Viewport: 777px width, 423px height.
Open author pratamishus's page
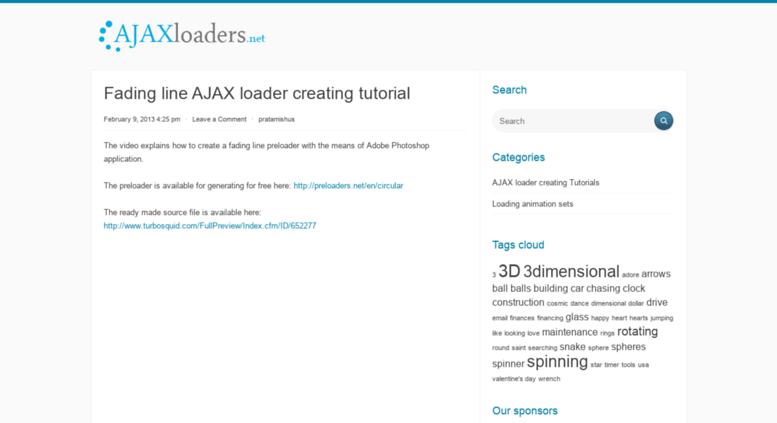point(277,119)
